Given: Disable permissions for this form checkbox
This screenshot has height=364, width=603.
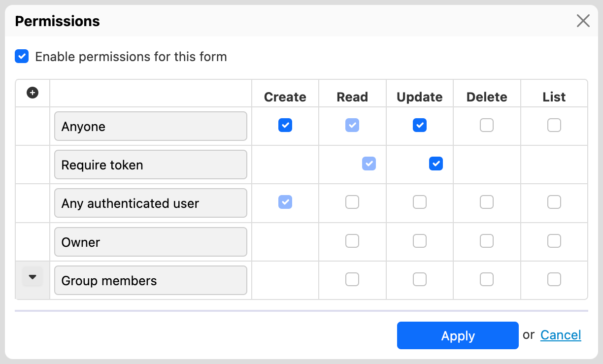Looking at the screenshot, I should point(22,56).
